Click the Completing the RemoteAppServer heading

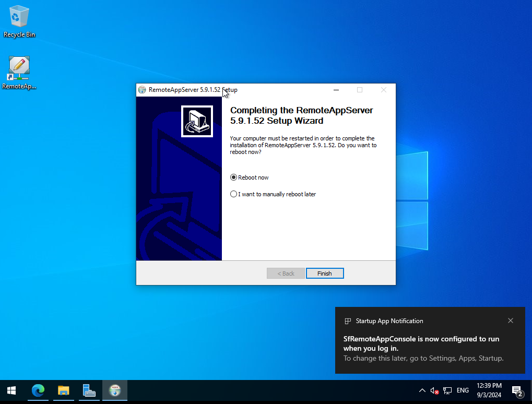coord(302,115)
